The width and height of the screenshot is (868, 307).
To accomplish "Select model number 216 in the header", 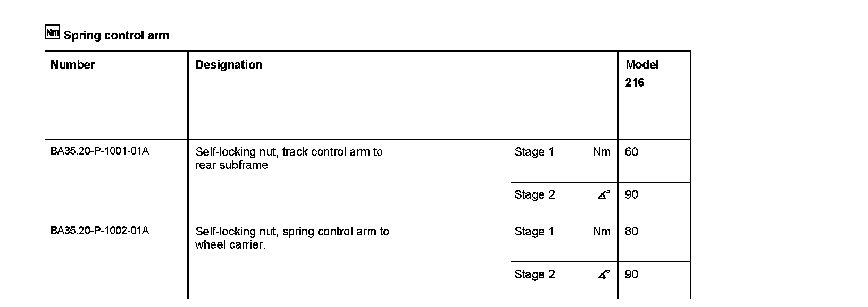I will click(x=635, y=82).
